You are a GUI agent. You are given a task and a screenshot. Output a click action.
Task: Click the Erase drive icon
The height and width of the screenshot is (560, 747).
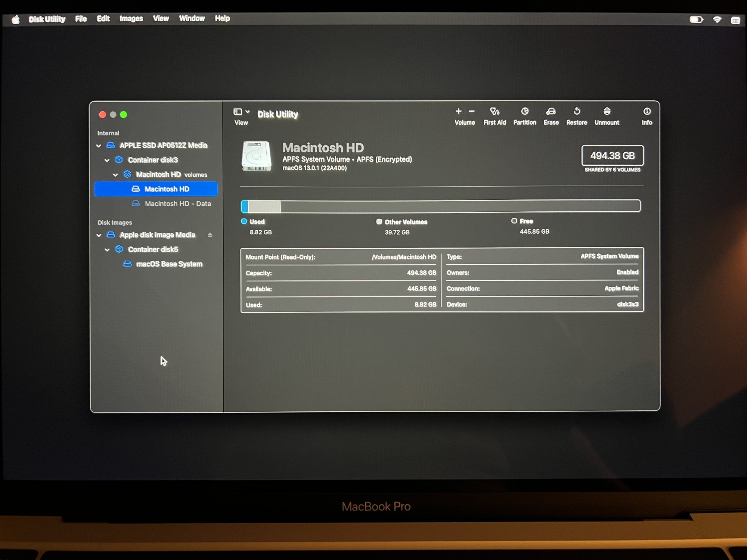pos(551,111)
